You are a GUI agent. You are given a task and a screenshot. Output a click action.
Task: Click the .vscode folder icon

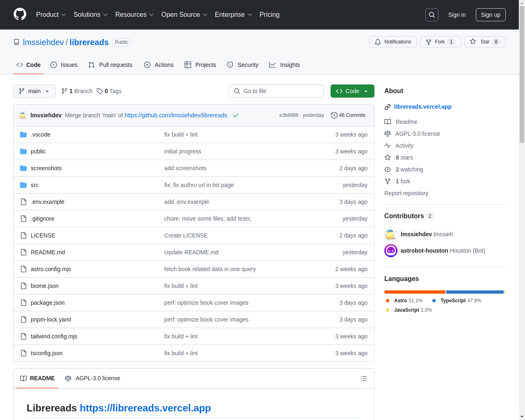coord(23,135)
